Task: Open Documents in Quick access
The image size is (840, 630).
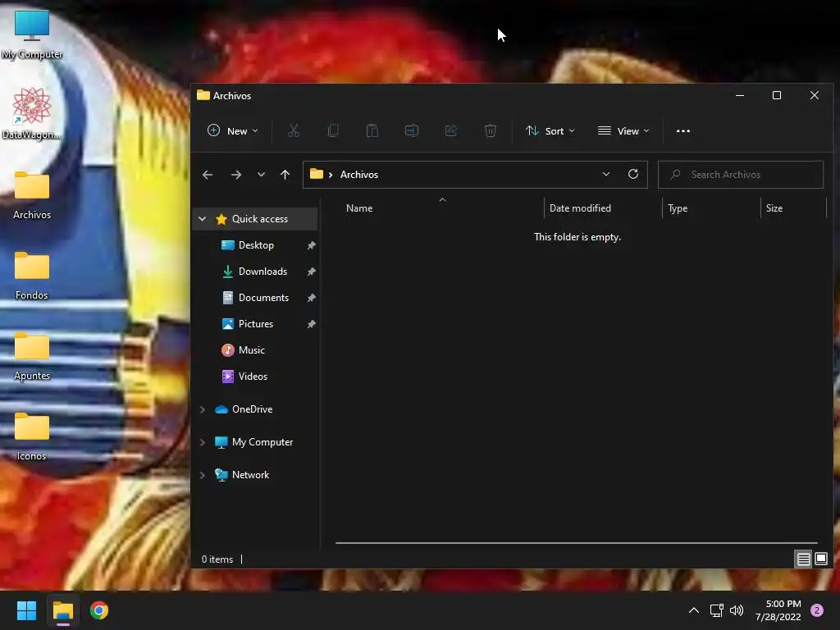Action: pyautogui.click(x=263, y=297)
